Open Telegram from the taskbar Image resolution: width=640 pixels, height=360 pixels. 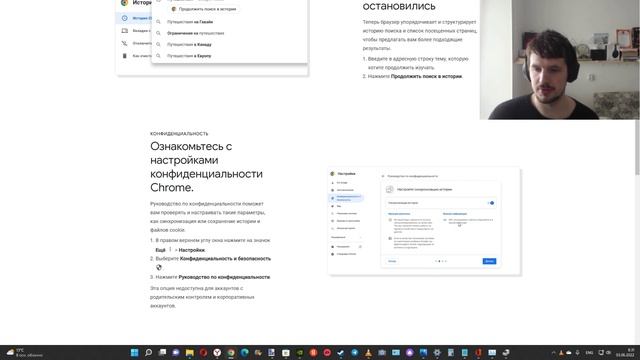pos(355,353)
